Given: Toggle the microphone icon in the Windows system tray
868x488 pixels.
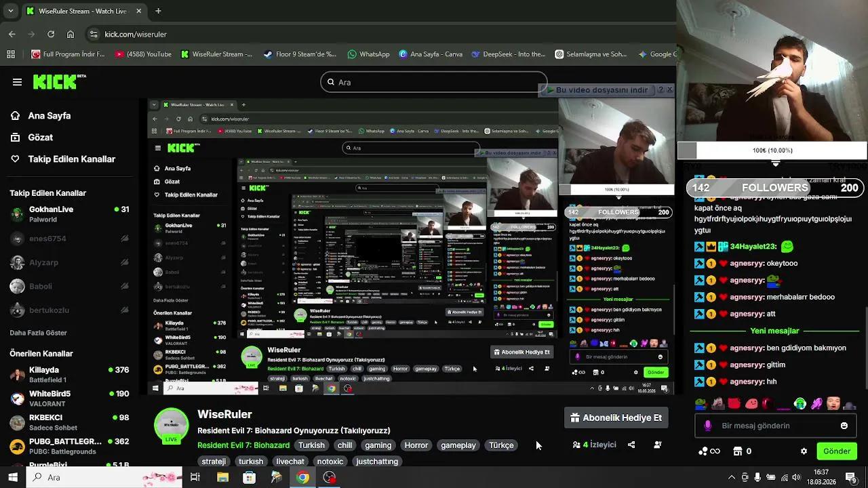Looking at the screenshot, I should pyautogui.click(x=757, y=478).
